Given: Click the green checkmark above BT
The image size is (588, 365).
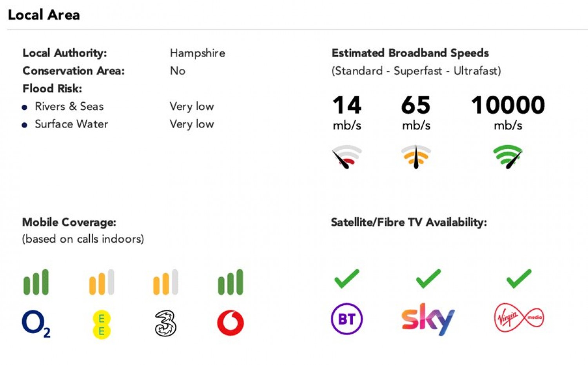Looking at the screenshot, I should pos(347,279).
